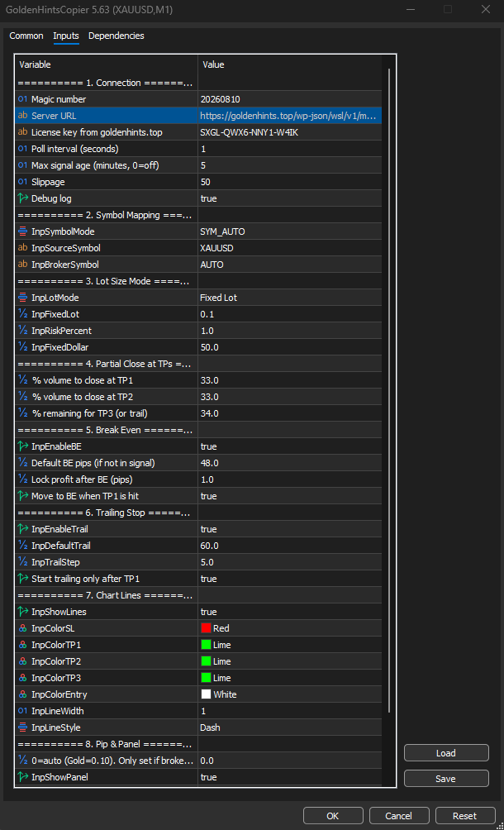This screenshot has width=504, height=830.
Task: Click the double icon beside InpDefaultTrail
Action: click(x=23, y=546)
